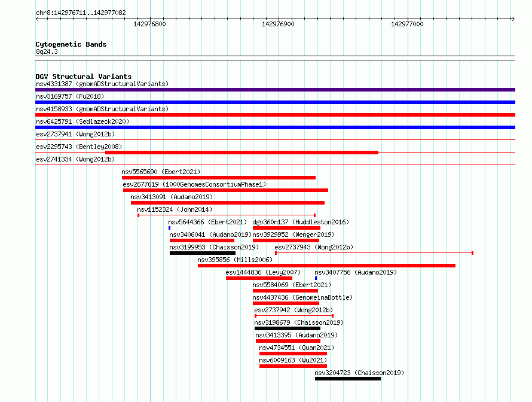Select the thick red esv2295743 bar
Screen dimensions: 532x402
coord(241,153)
